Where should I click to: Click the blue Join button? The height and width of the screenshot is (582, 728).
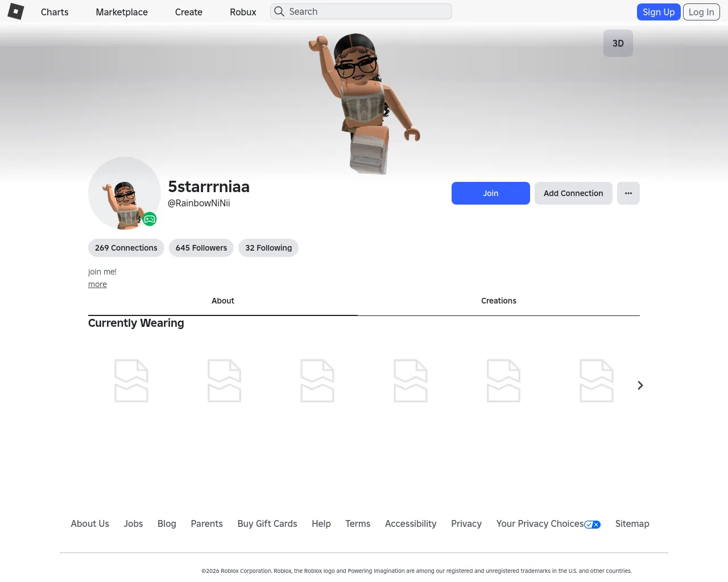pyautogui.click(x=491, y=193)
